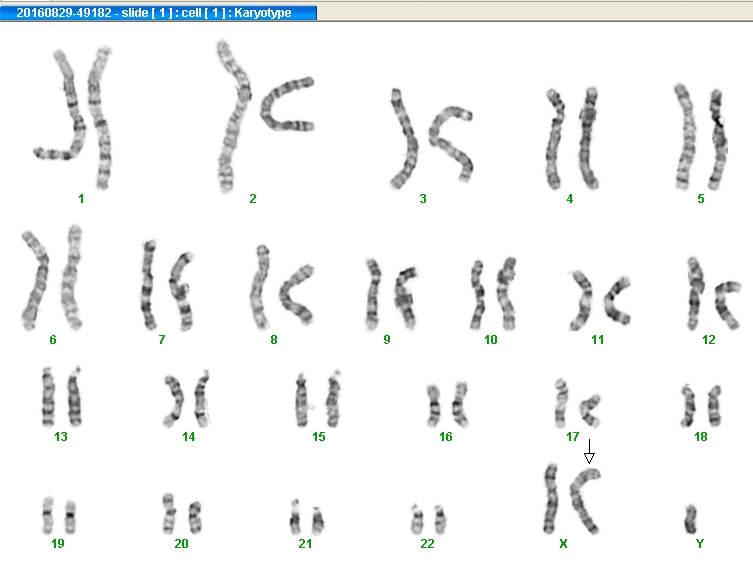Click the chromosome 10 pair
Image resolution: width=753 pixels, height=574 pixels.
pos(493,293)
